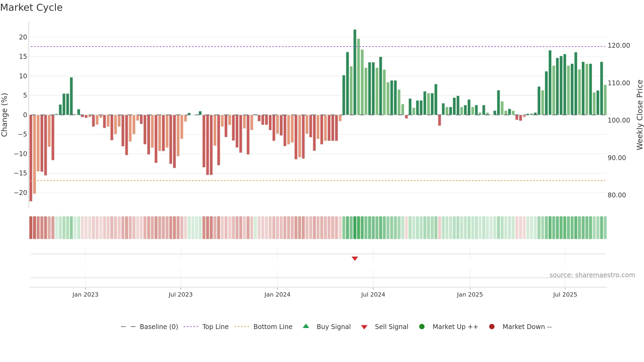Click the red Sell Signal triangle marker

355,258
